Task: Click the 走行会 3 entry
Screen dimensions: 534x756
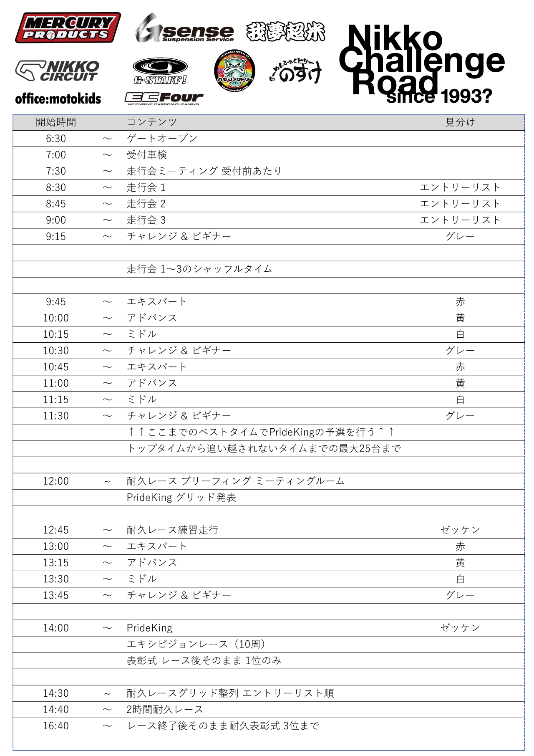Action: 146,220
